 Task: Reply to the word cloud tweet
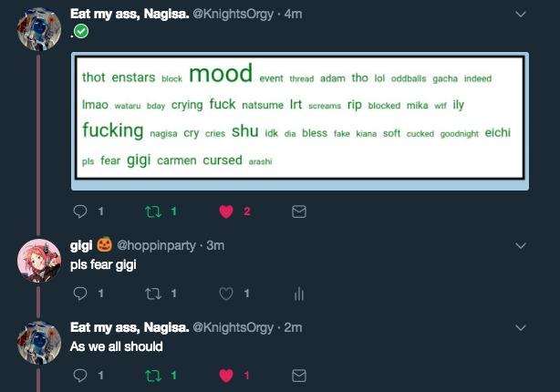[x=80, y=211]
